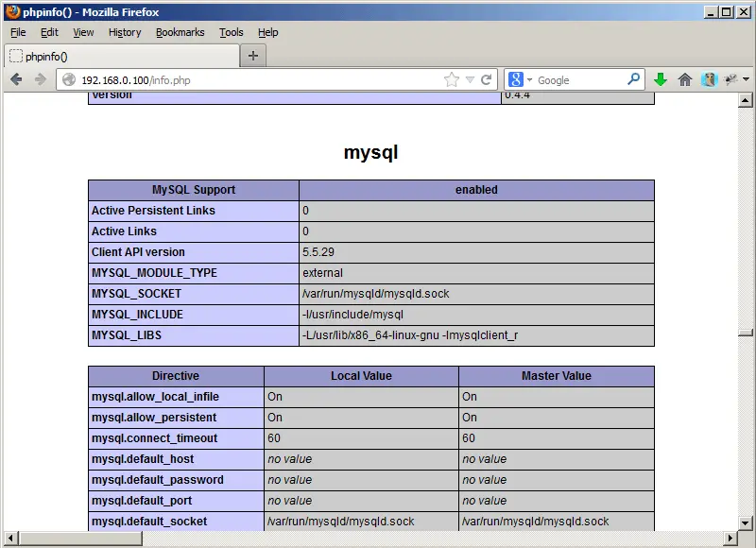Image resolution: width=756 pixels, height=548 pixels.
Task: Click the MYSQL_MODULE_TYPE label
Action: [x=154, y=273]
